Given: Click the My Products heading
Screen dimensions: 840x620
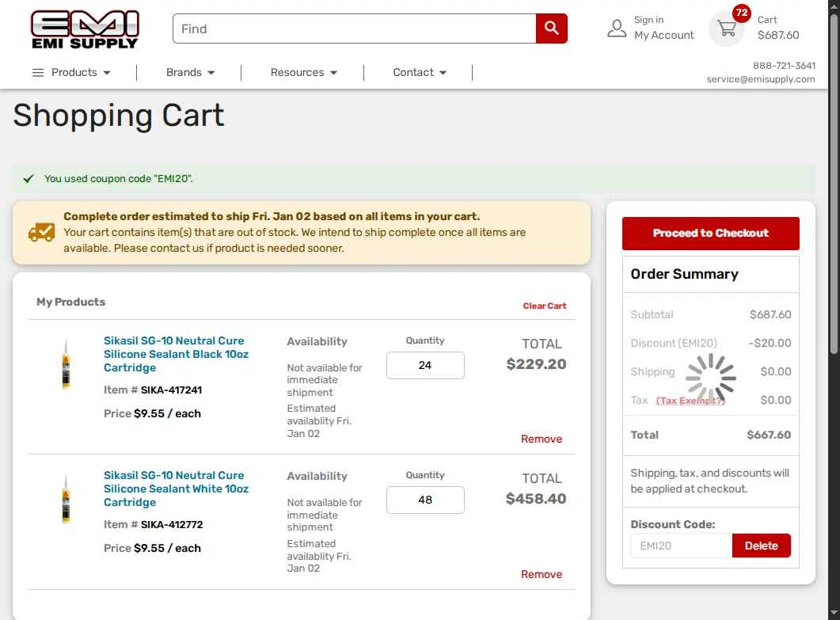Looking at the screenshot, I should (70, 302).
